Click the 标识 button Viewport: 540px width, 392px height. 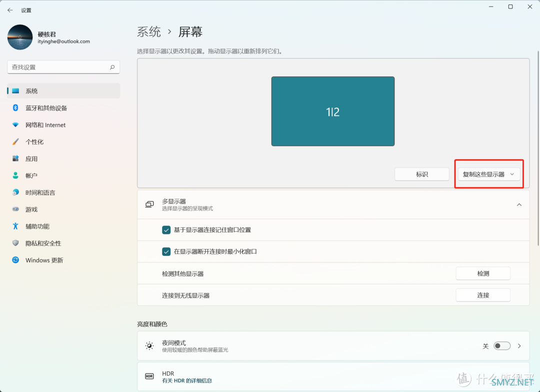(422, 174)
